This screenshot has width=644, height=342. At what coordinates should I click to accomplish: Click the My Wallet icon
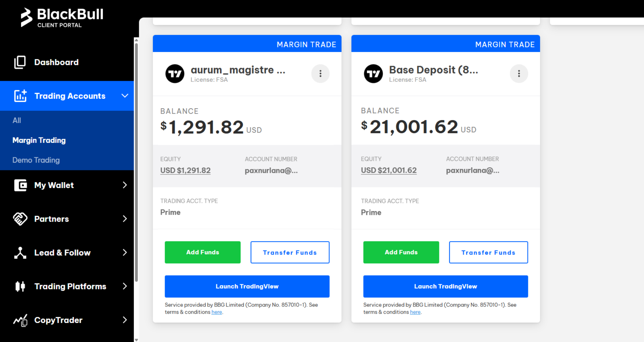[x=20, y=185]
